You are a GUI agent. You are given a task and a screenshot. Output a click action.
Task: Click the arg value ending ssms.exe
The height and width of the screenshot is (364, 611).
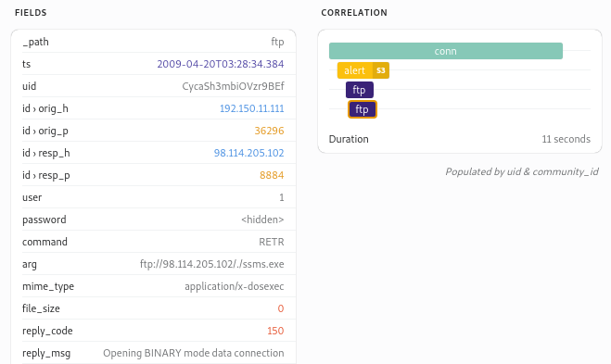pos(212,264)
